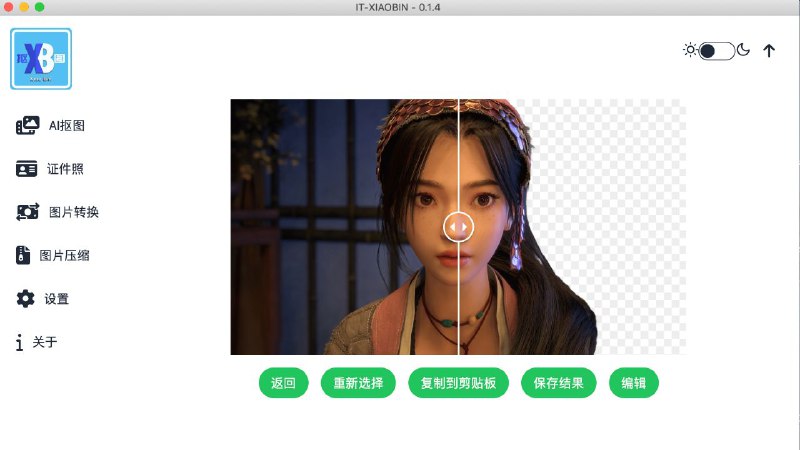Viewport: 800px width, 450px height.
Task: Open the 图片转换 menu label
Action: (74, 212)
